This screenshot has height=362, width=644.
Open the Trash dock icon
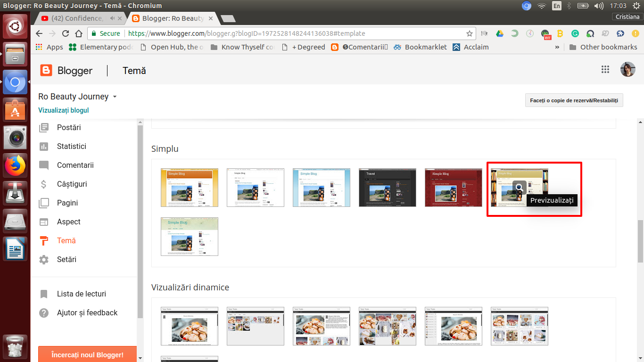pos(15,347)
